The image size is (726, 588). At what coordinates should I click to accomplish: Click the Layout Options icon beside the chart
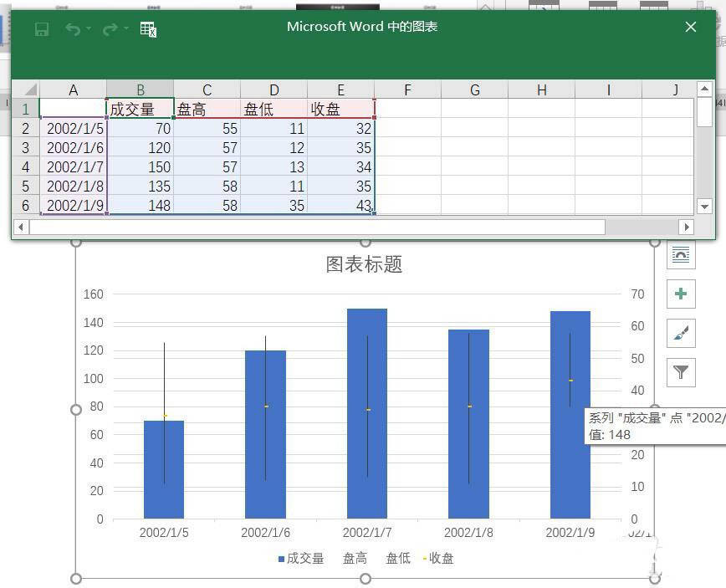tap(682, 254)
